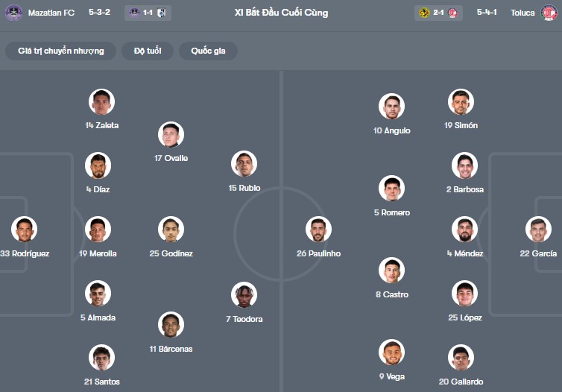Open the player photo for Ovalle
562x392 pixels.
click(x=171, y=134)
